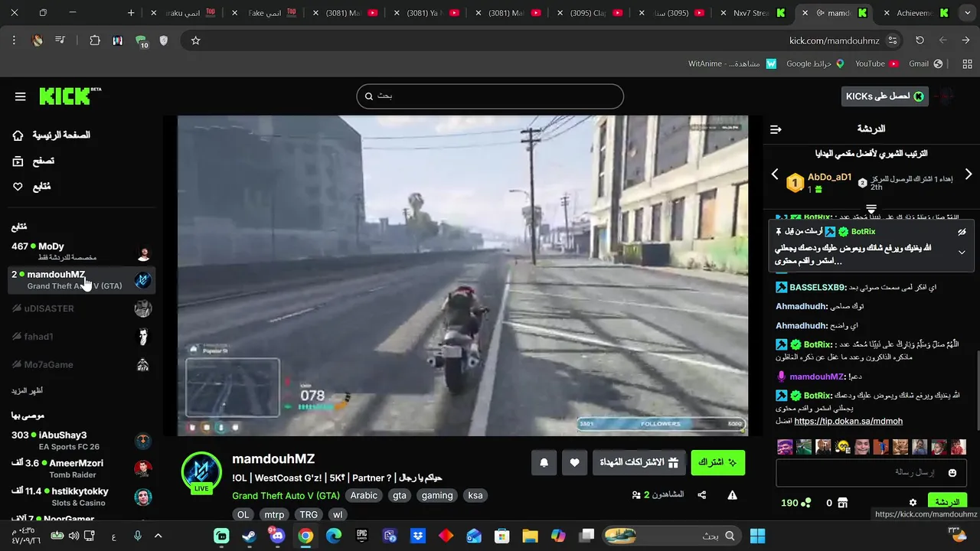The width and height of the screenshot is (980, 551).
Task: Bookmark this page star icon
Action: [195, 41]
